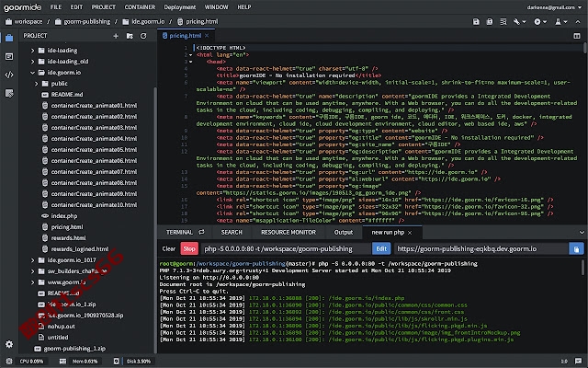This screenshot has width=588, height=368.
Task: Open the EDIT menu
Action: point(76,7)
